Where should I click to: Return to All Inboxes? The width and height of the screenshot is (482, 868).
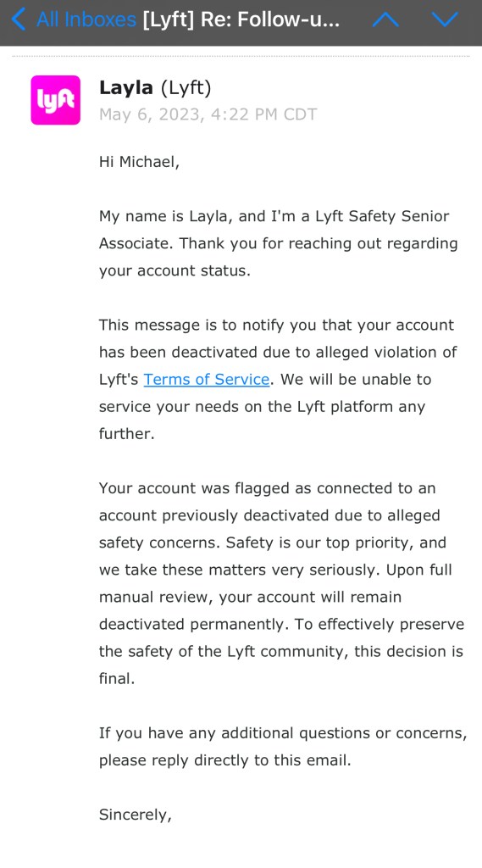86,19
